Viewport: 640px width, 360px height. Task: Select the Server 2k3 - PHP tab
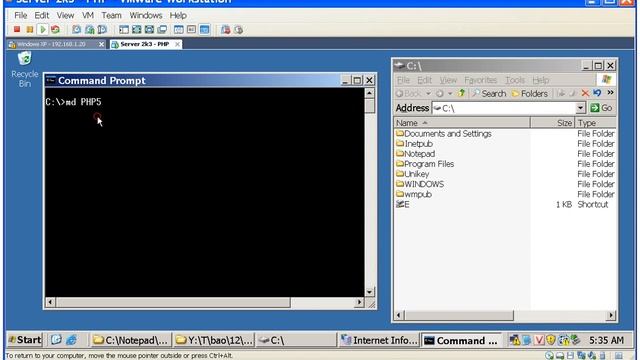click(144, 44)
